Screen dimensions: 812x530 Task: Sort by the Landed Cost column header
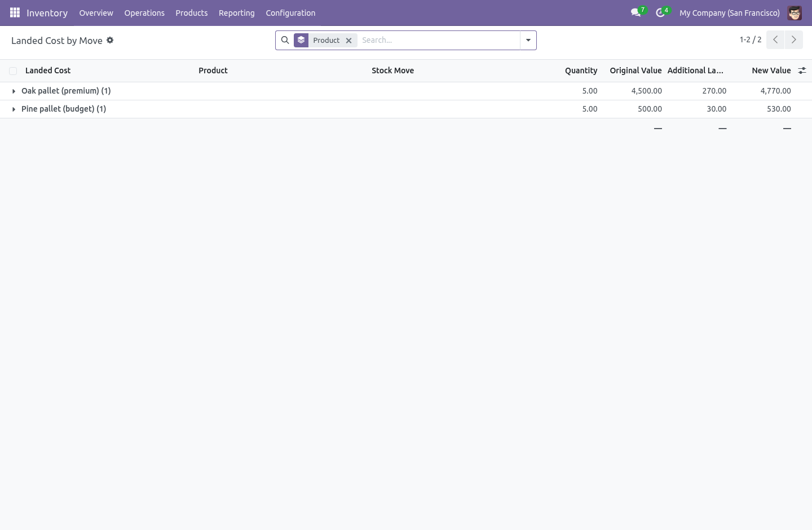[48, 70]
